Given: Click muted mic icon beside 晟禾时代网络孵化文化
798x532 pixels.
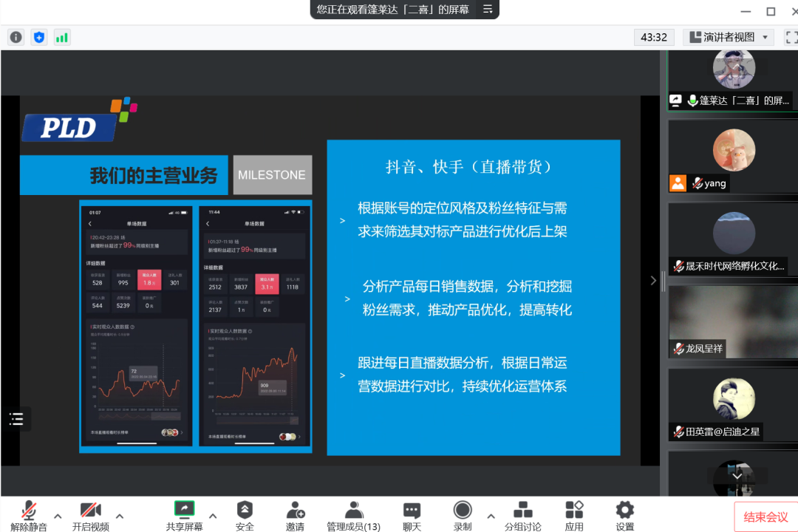Looking at the screenshot, I should point(679,266).
